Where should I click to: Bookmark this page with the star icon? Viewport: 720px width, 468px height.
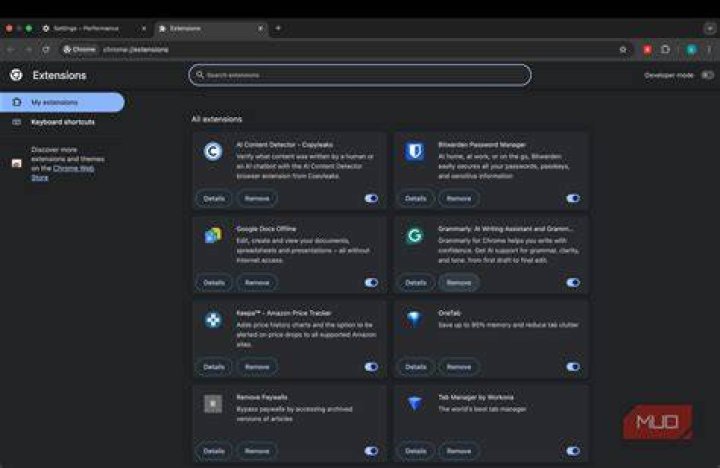click(x=623, y=50)
